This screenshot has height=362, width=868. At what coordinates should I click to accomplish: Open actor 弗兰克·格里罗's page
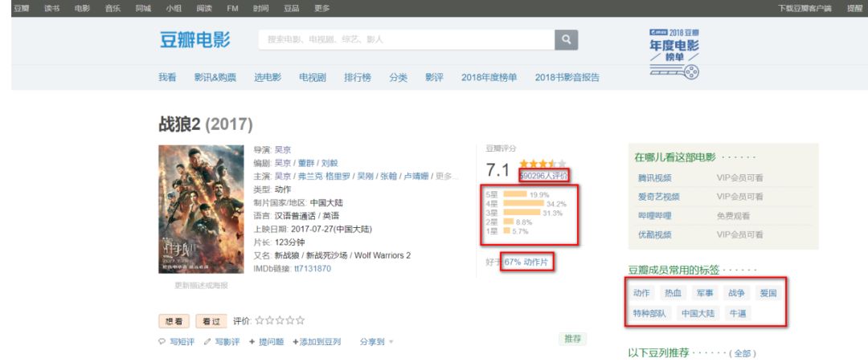pyautogui.click(x=324, y=177)
